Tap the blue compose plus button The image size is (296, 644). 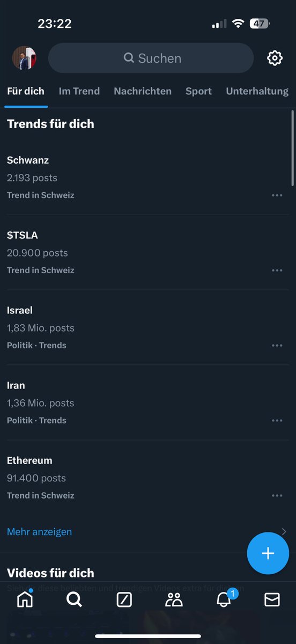[268, 553]
